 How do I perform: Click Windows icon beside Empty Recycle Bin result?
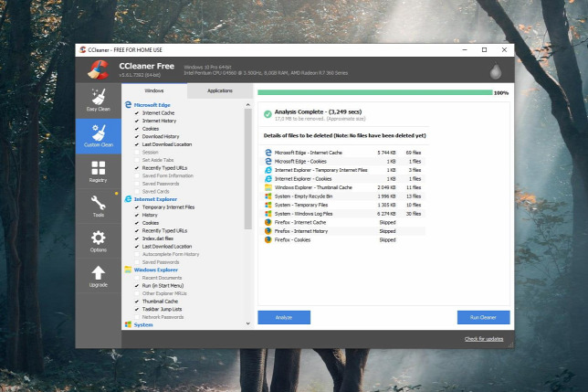[x=268, y=196]
